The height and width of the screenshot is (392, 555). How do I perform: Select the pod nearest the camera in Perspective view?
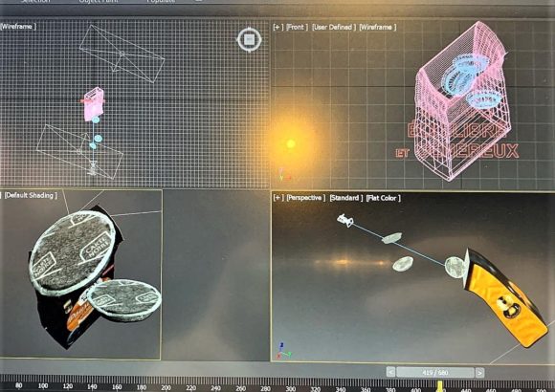(x=392, y=238)
